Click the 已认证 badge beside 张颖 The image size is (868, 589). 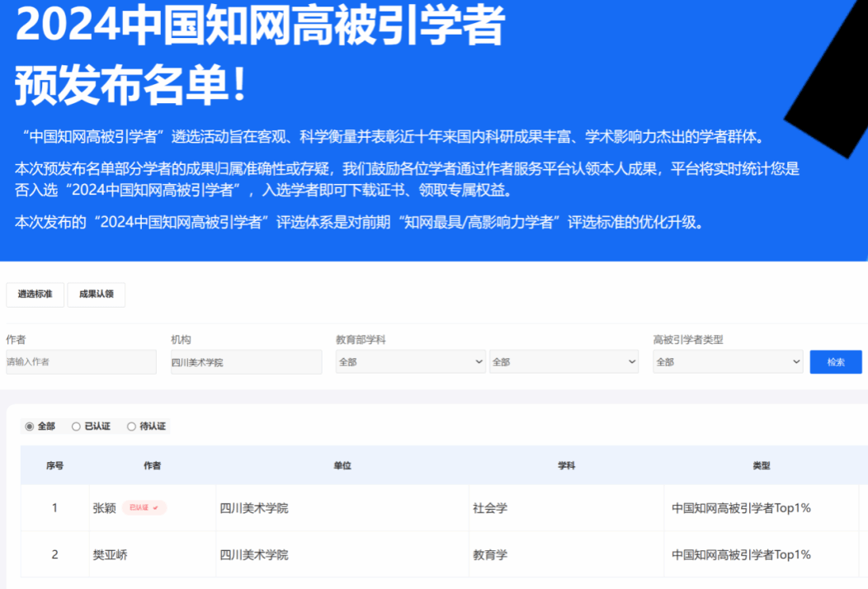tap(144, 508)
